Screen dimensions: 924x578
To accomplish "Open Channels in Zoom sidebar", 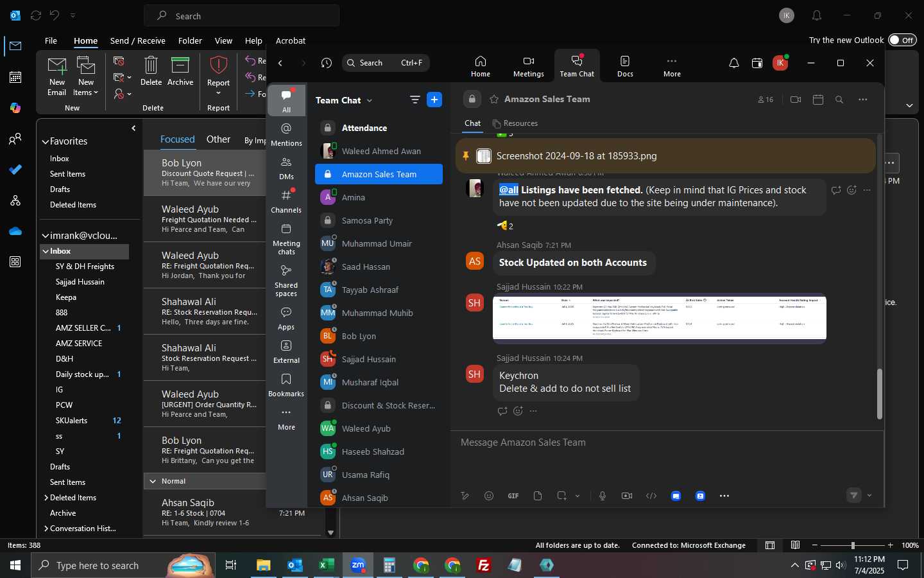I will click(x=286, y=202).
